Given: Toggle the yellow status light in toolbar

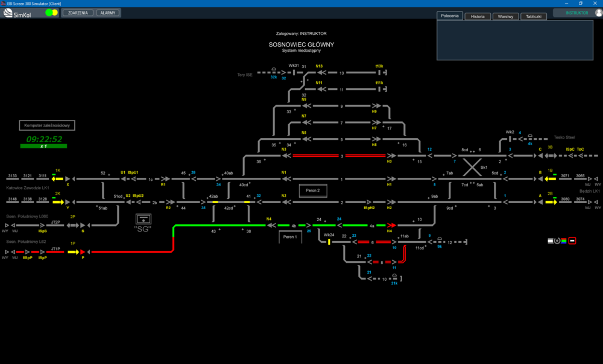Looking at the screenshot, I should click(55, 13).
